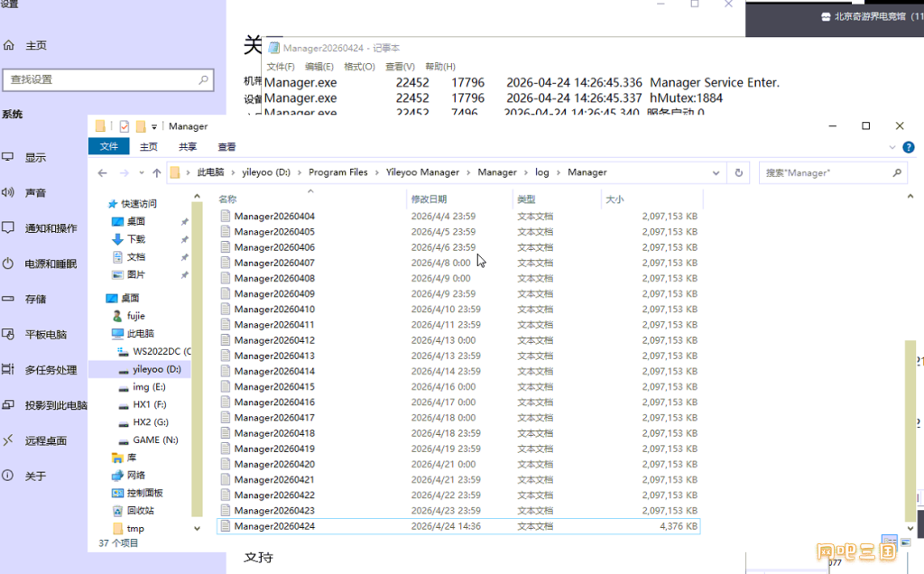The image size is (924, 574).
Task: Click the search magnifier in Explorer
Action: click(x=897, y=172)
